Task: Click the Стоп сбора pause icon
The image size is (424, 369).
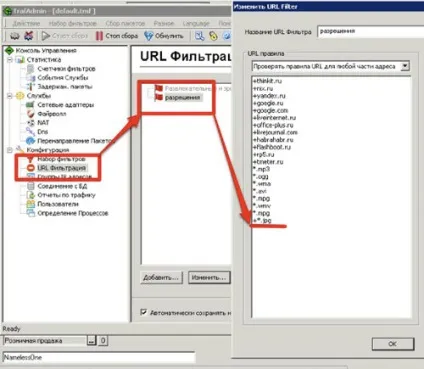Action: 99,36
